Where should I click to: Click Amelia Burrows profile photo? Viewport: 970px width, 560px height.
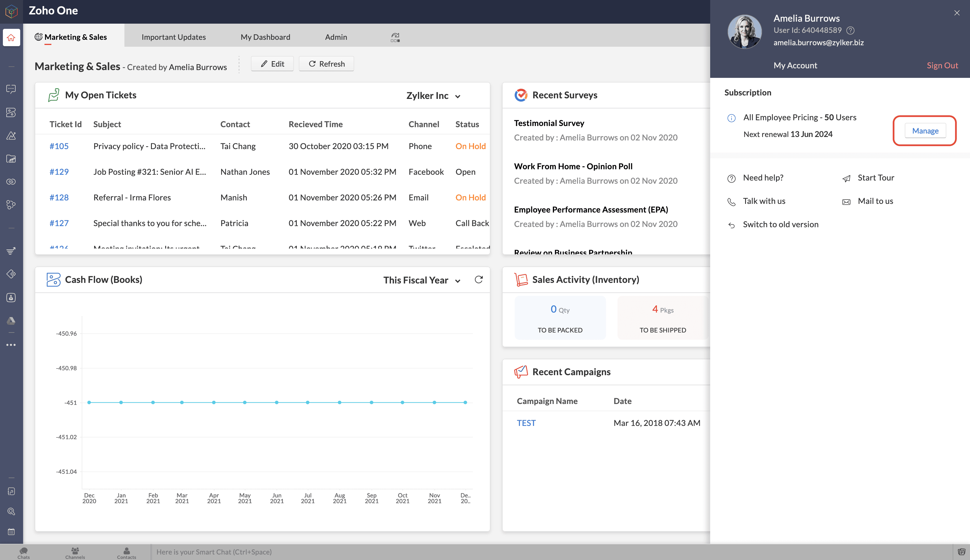tap(745, 31)
